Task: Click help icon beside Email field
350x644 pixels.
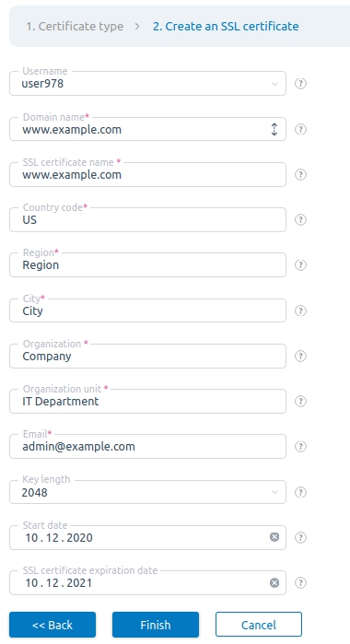Action: (300, 447)
